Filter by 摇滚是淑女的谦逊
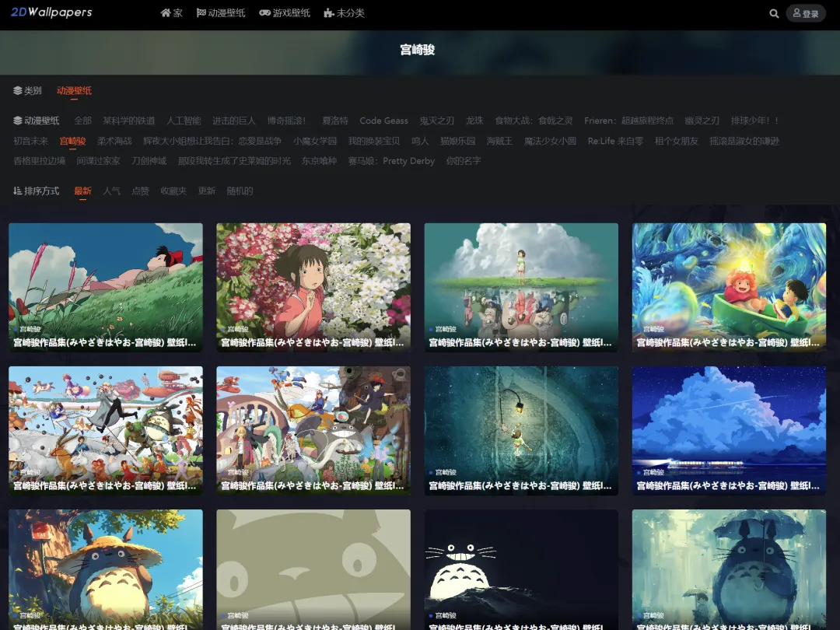Screen dimensions: 840x630 pyautogui.click(x=744, y=141)
